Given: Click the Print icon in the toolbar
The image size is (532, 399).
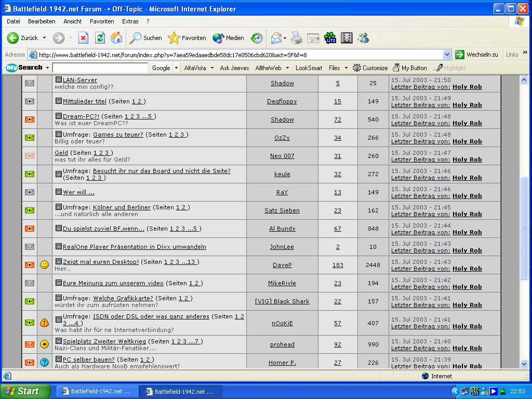Looking at the screenshot, I should click(x=296, y=38).
